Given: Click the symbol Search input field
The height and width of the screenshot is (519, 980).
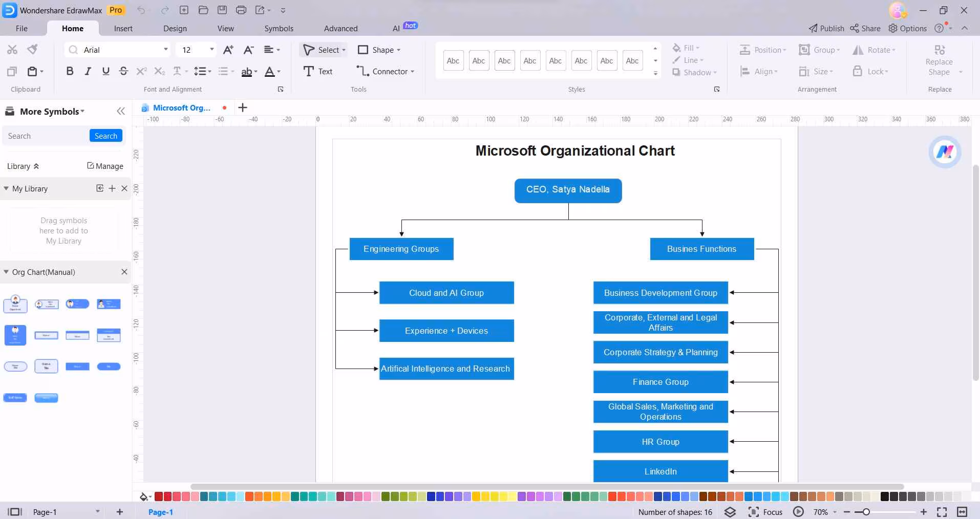Looking at the screenshot, I should pyautogui.click(x=47, y=136).
